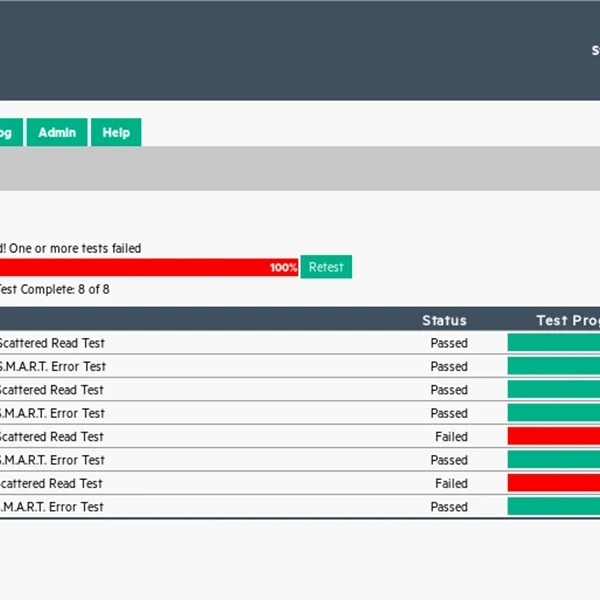The image size is (600, 600).
Task: Click the red progress bar of first failed test
Action: coord(554,437)
